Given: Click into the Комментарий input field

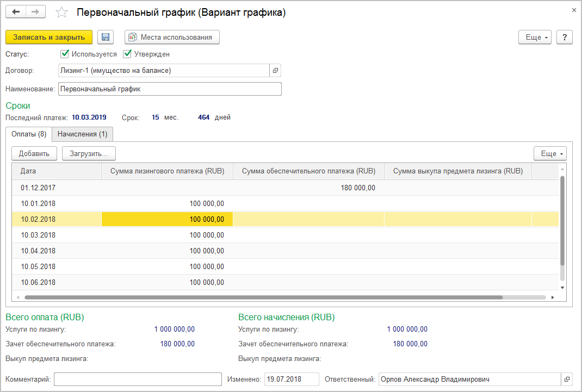Looking at the screenshot, I should pos(138,379).
